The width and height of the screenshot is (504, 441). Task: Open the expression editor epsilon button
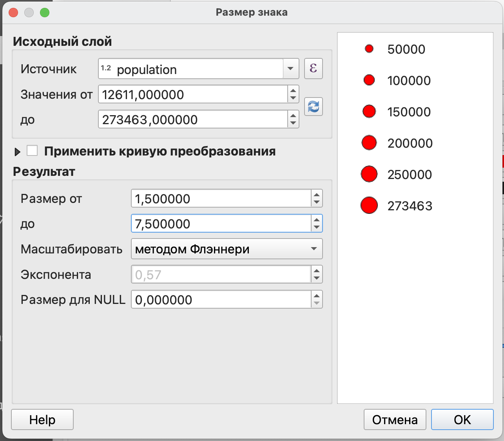click(313, 69)
